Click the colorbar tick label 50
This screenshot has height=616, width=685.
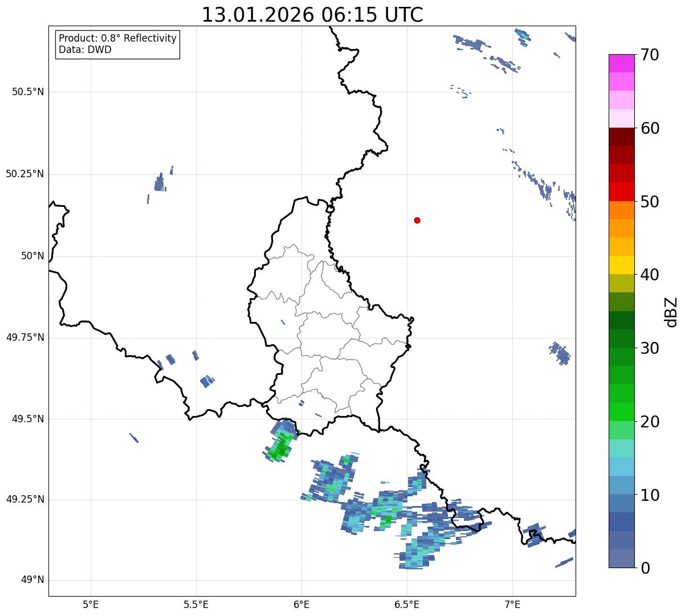point(650,202)
